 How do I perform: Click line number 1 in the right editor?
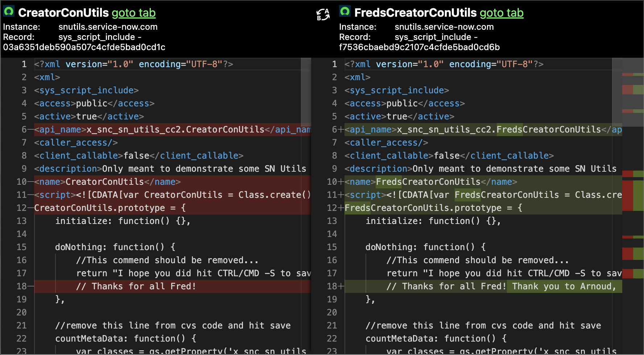[334, 64]
